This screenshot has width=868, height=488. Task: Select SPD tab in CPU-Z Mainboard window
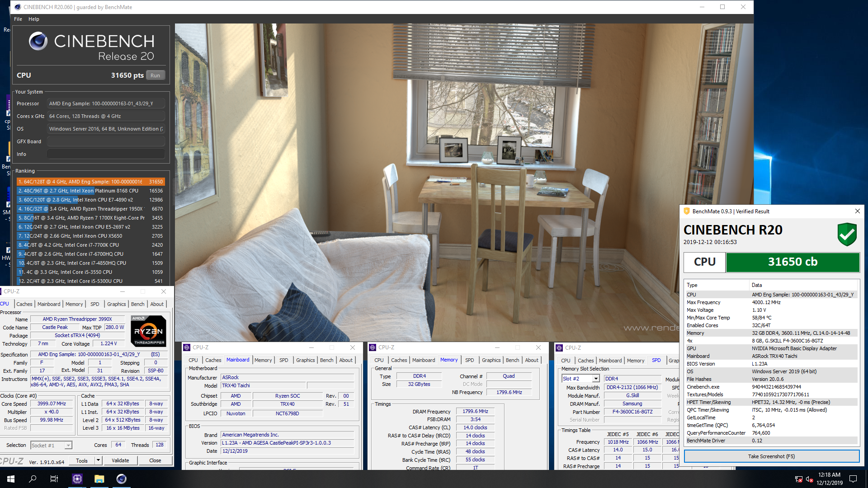coord(283,360)
